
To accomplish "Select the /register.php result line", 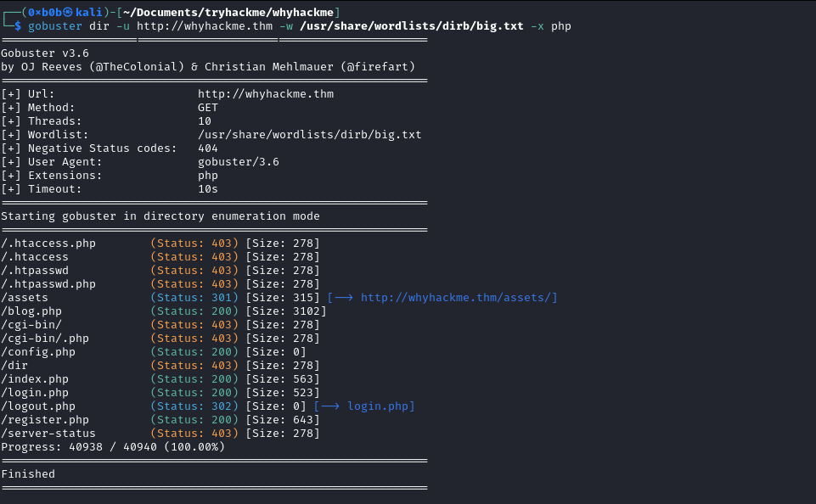I will (x=45, y=420).
